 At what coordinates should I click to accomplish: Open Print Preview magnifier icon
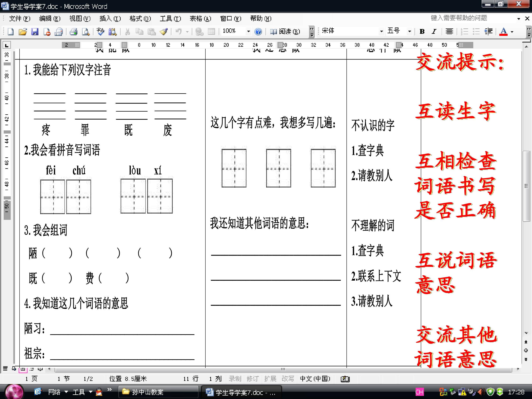pos(86,32)
